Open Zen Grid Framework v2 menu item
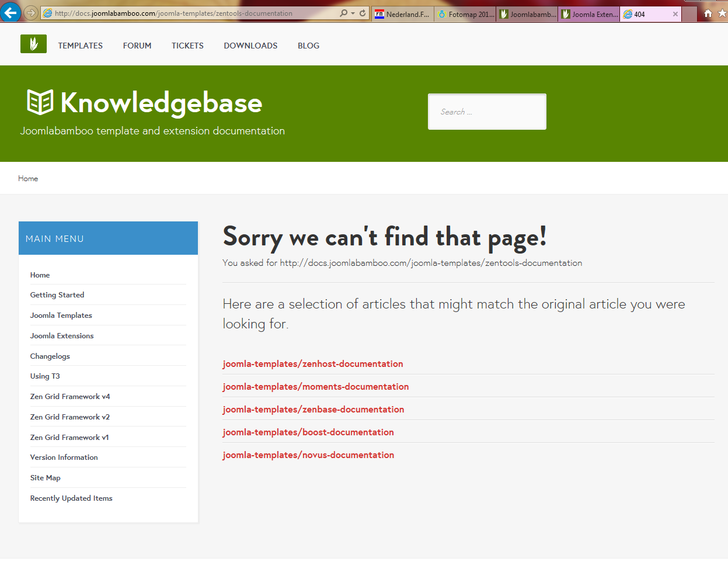Image resolution: width=728 pixels, height=565 pixels. pyautogui.click(x=70, y=417)
